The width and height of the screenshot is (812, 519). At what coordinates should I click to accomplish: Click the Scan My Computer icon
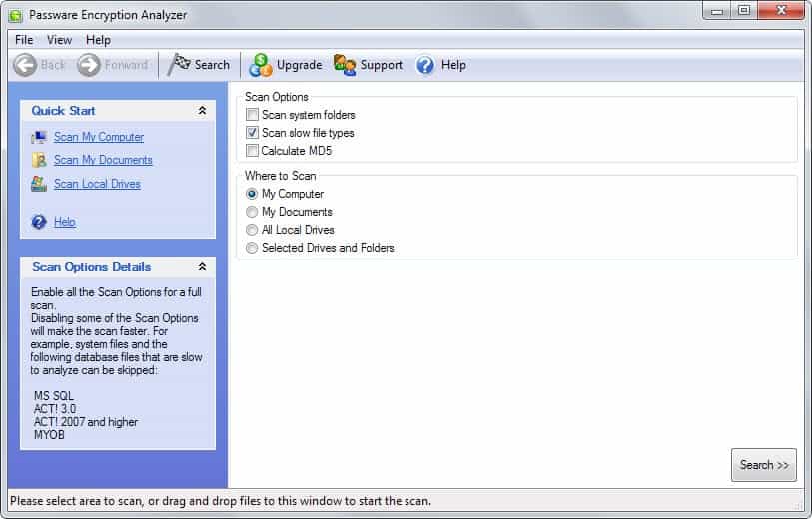(x=39, y=137)
